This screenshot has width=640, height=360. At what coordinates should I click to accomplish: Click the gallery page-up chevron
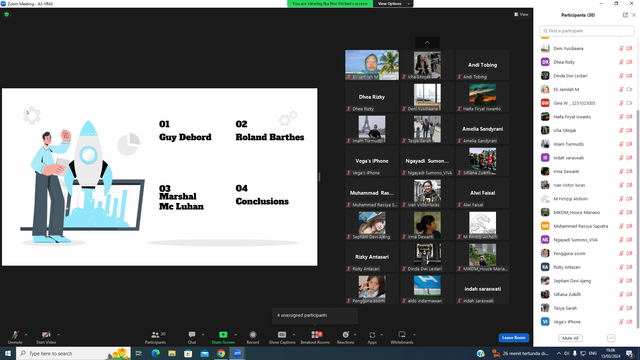[x=427, y=42]
